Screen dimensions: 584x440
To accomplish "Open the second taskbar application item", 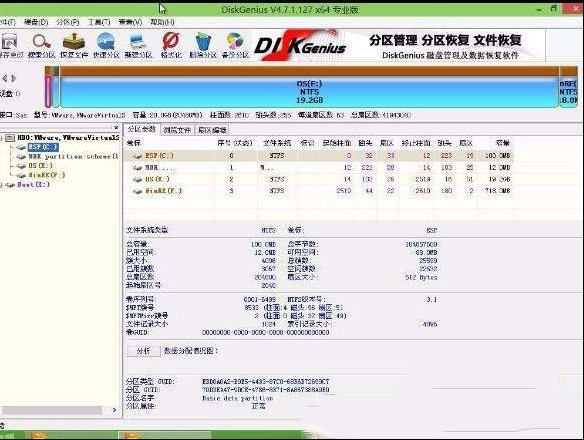I will (165, 435).
